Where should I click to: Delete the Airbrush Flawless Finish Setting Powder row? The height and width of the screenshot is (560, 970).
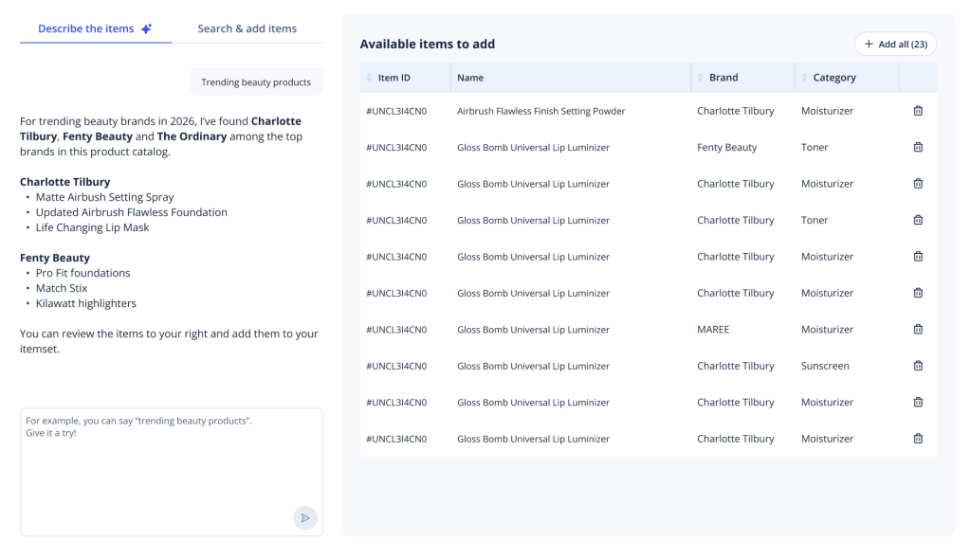918,111
